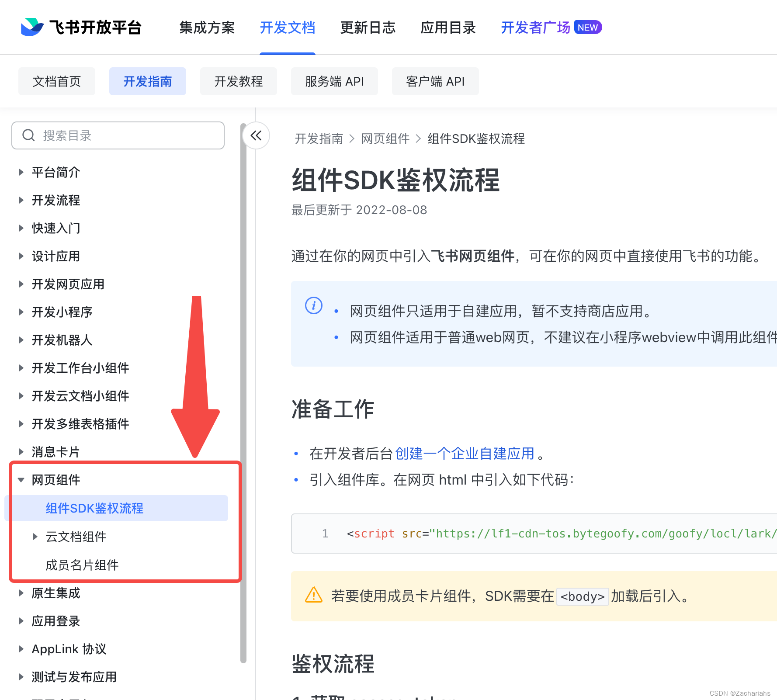Open the 创建一个企业自建应用 link
The height and width of the screenshot is (700, 777).
click(x=465, y=454)
